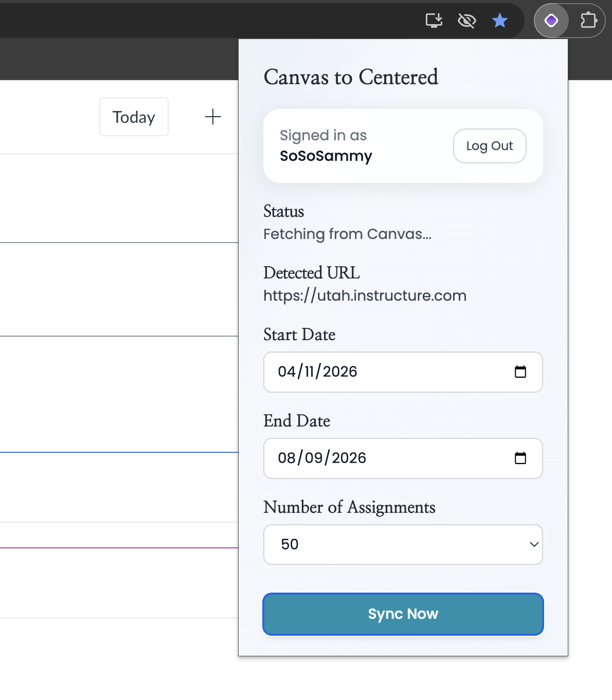Click the 'Detected URL' heading
The width and height of the screenshot is (612, 700).
pyautogui.click(x=312, y=272)
